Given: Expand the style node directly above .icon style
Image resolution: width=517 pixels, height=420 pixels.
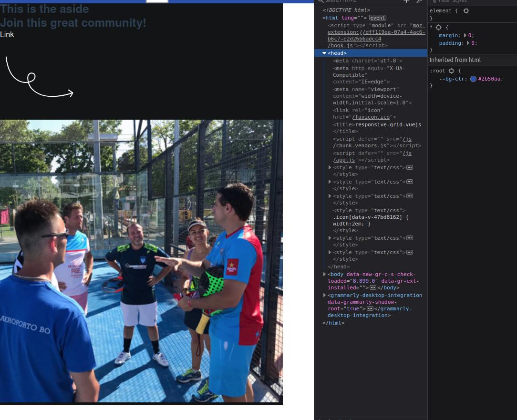Looking at the screenshot, I should (330, 196).
